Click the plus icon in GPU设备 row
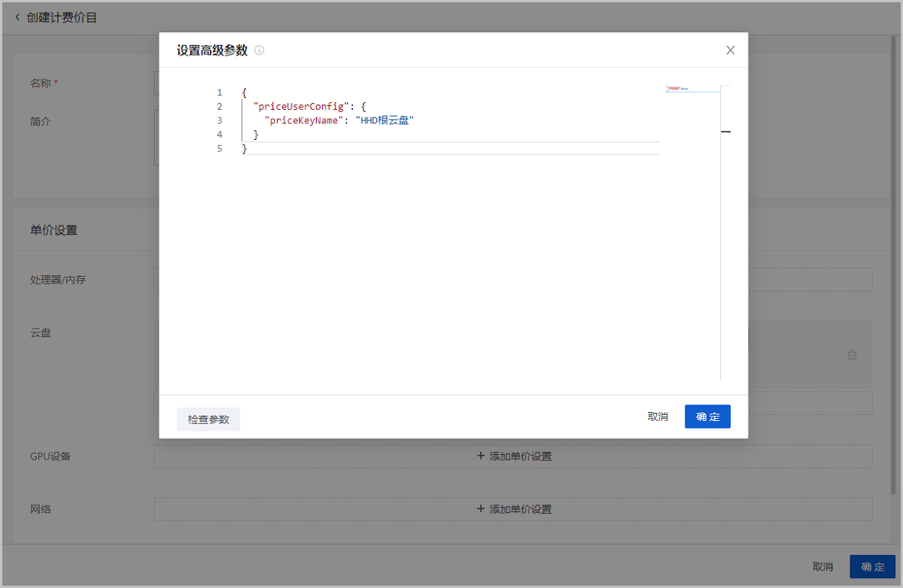 (481, 456)
